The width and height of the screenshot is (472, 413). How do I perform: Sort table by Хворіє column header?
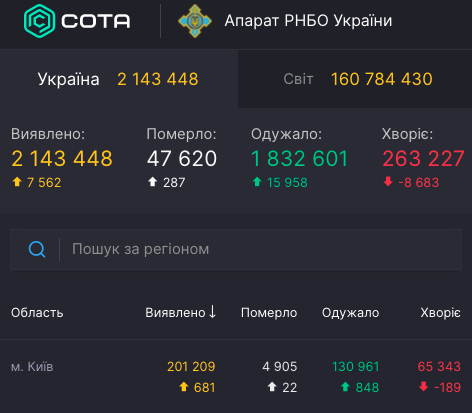point(441,313)
